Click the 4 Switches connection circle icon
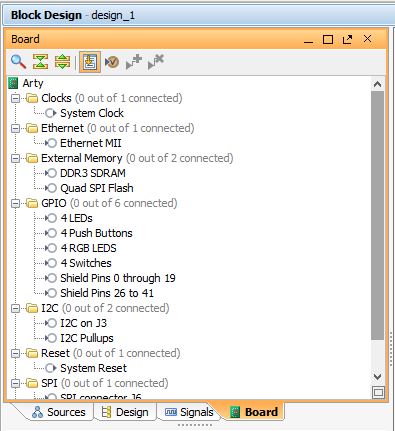 point(51,263)
